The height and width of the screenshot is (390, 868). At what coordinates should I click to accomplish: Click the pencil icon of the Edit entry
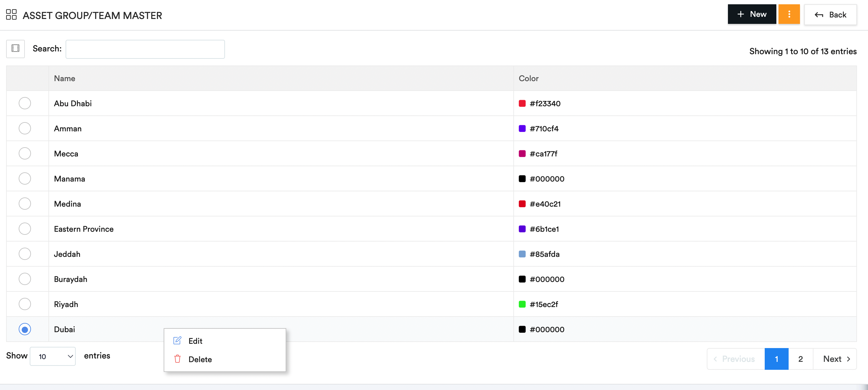(177, 340)
